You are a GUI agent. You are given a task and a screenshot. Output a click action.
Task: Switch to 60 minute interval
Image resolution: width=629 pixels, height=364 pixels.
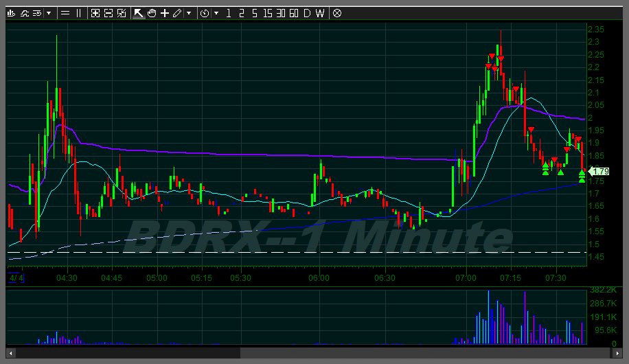[294, 13]
